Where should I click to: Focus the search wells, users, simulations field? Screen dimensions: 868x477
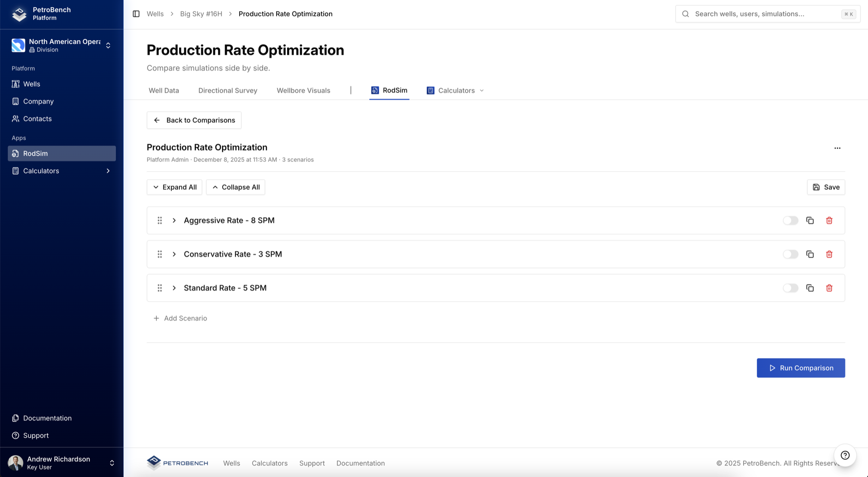(768, 14)
